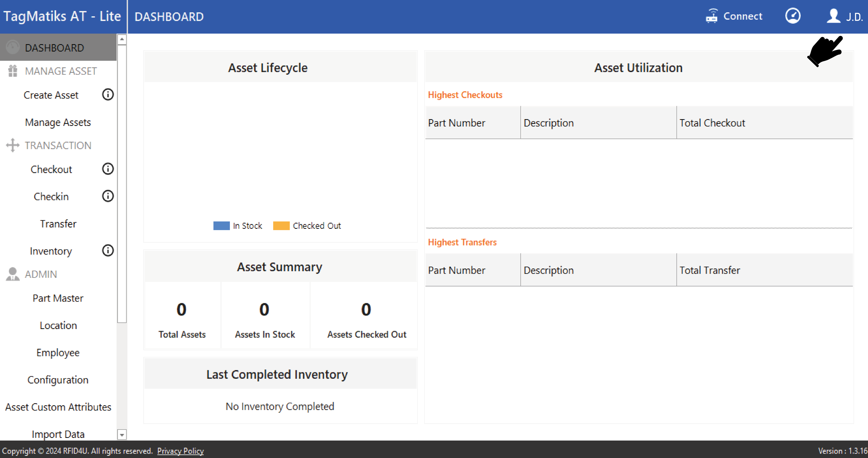Screen dimensions: 868x458
Task: Click the Connect reader icon
Action: pyautogui.click(x=711, y=16)
